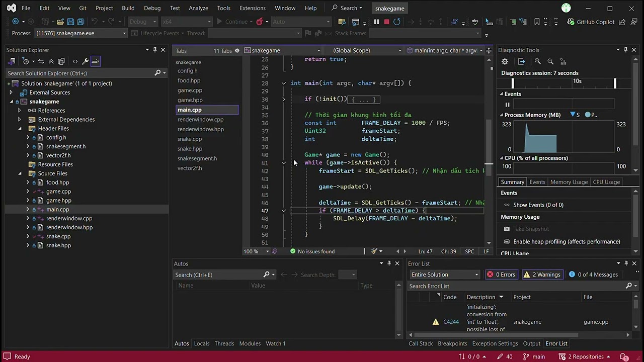Toggle Show All Files in Solution Explorer
Image resolution: width=644 pixels, height=362 pixels.
(61, 61)
